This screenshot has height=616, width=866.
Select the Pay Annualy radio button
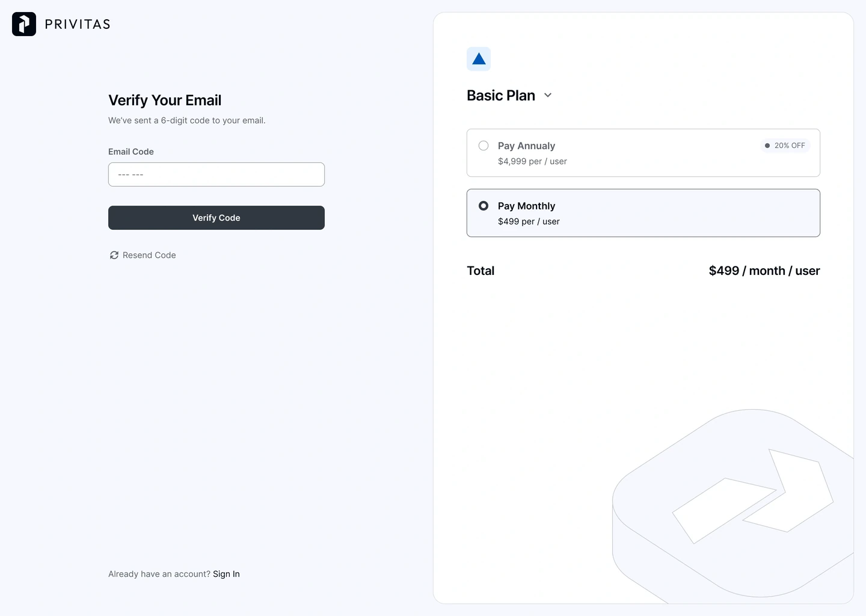tap(484, 146)
